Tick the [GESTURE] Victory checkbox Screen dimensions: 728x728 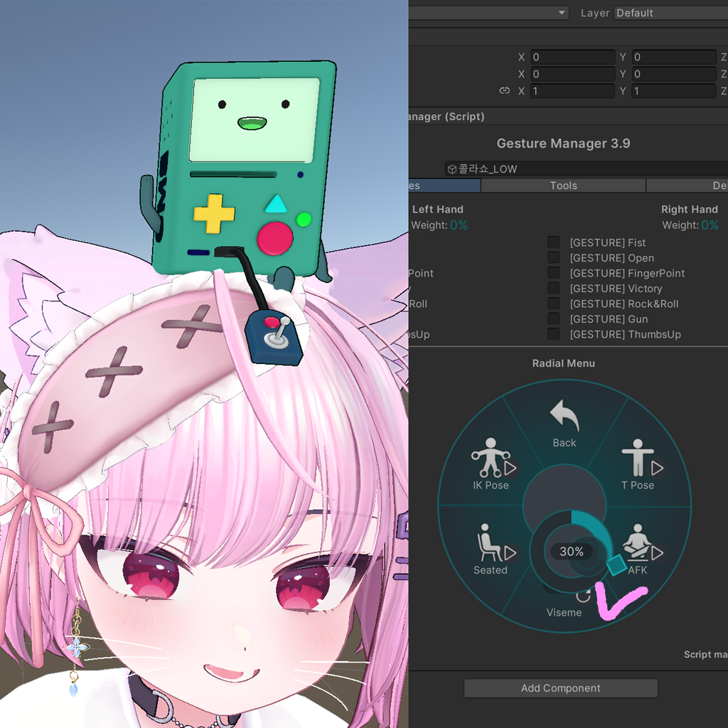[553, 289]
